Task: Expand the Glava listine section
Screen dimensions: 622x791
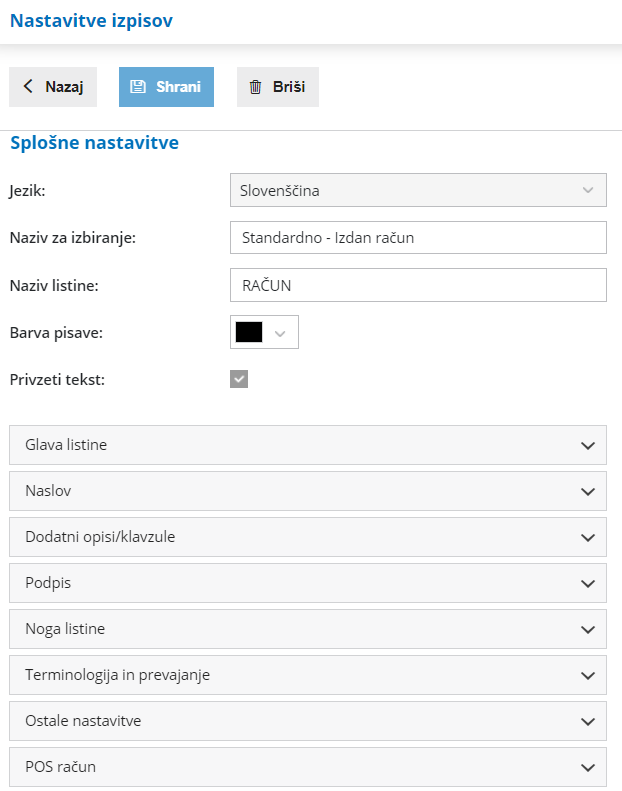Action: coord(308,445)
